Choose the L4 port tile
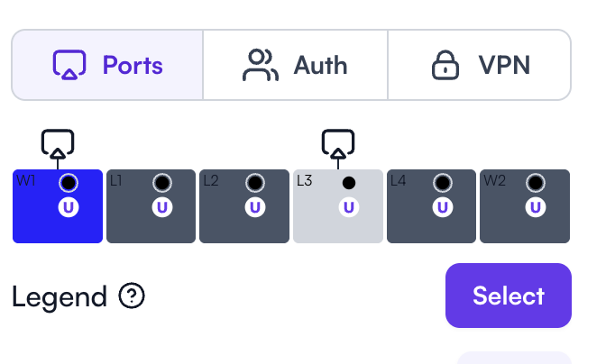 tap(431, 206)
